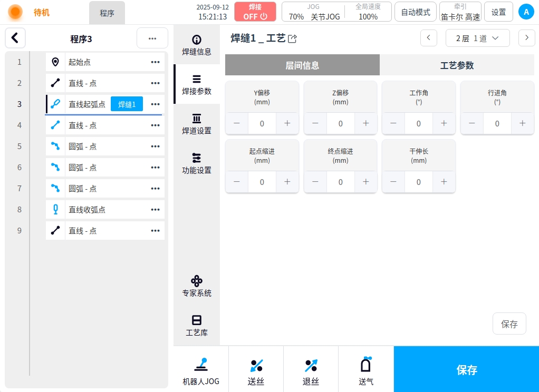Open the 焊缝信息 weld info panel

[x=197, y=45]
